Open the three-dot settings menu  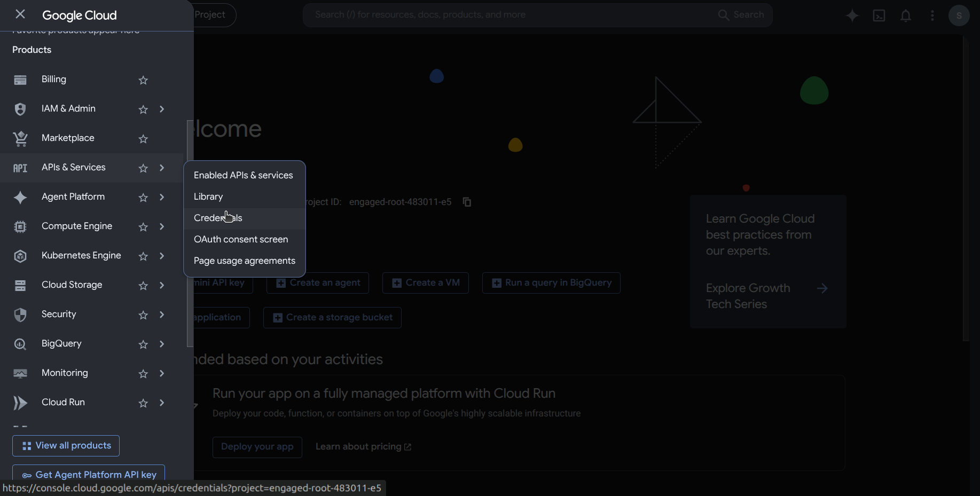932,15
